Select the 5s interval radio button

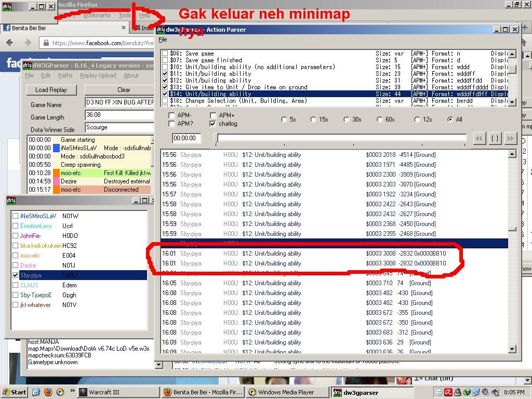(x=284, y=119)
